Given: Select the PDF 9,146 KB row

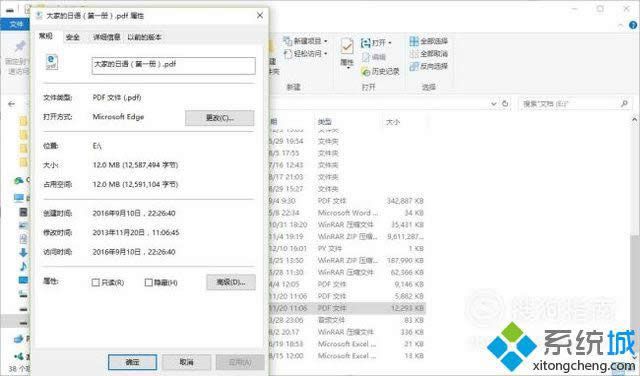Looking at the screenshot, I should coord(347,284).
